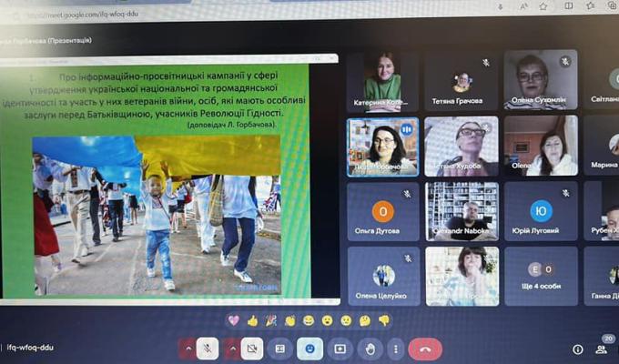
Task: Send the thumbs up reaction
Action: [252, 320]
